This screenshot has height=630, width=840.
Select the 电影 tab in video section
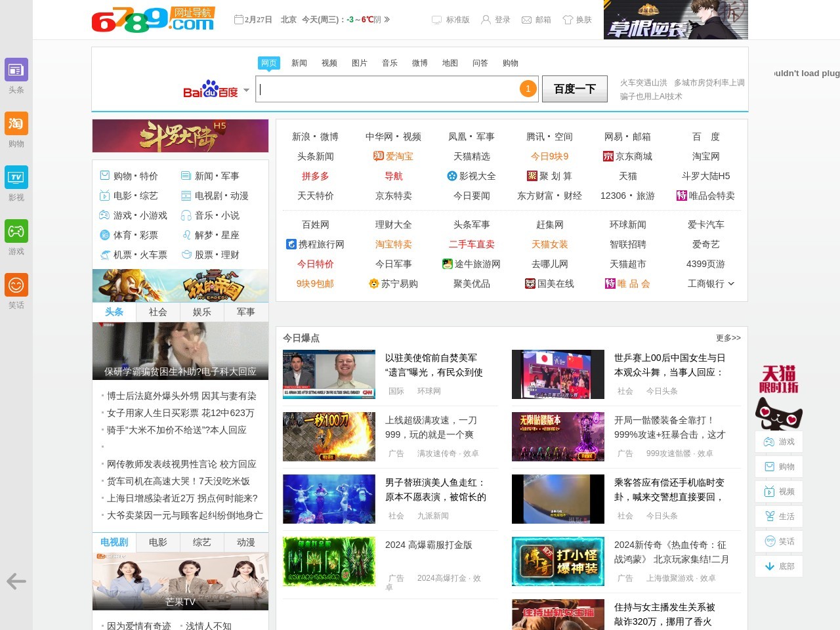tap(158, 542)
